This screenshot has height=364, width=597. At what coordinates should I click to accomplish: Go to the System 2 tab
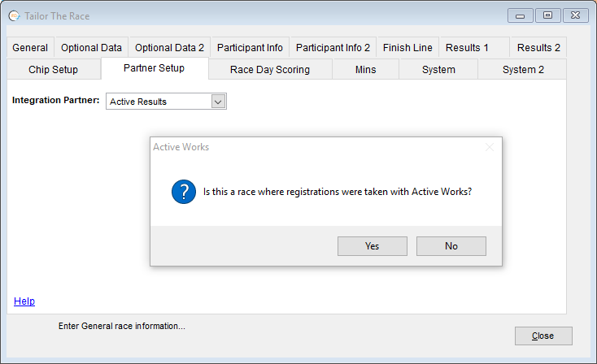(x=523, y=70)
